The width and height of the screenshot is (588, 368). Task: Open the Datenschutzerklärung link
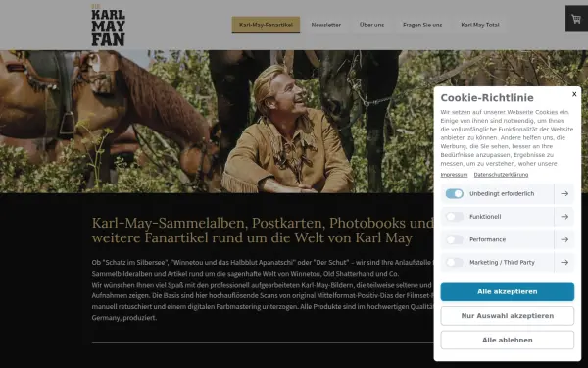(501, 175)
